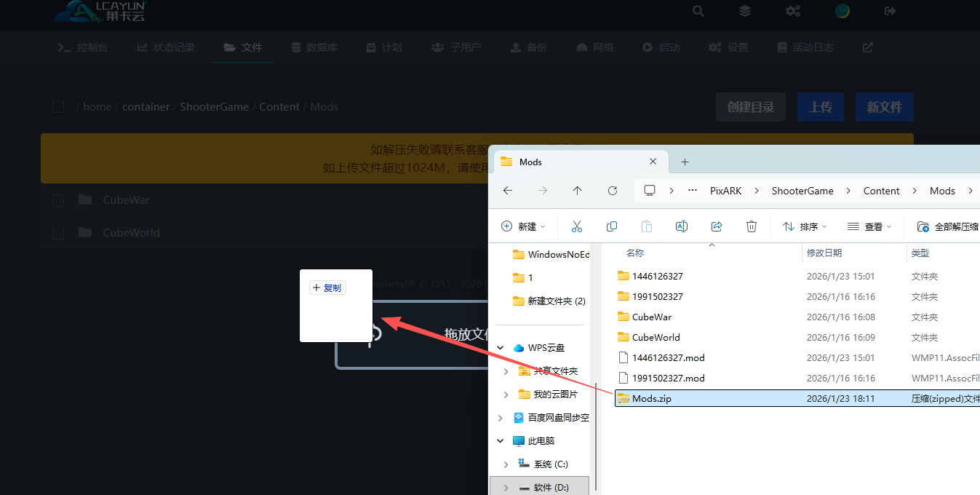This screenshot has width=980, height=495.
Task: Select the Mods.zip file
Action: [x=652, y=398]
